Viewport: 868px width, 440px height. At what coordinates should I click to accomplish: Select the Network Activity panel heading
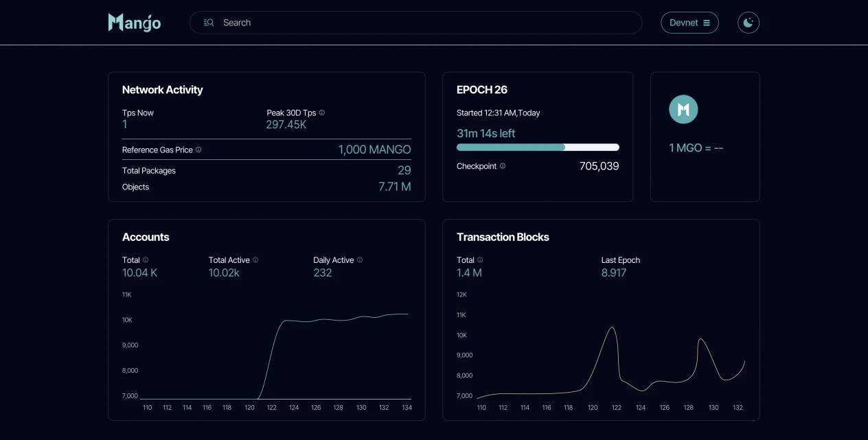pyautogui.click(x=162, y=89)
